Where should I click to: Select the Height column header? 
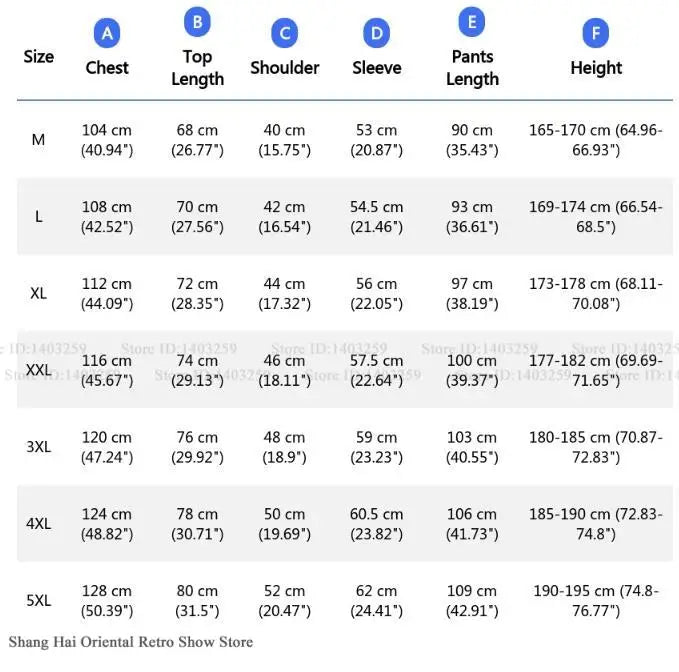pyautogui.click(x=596, y=68)
